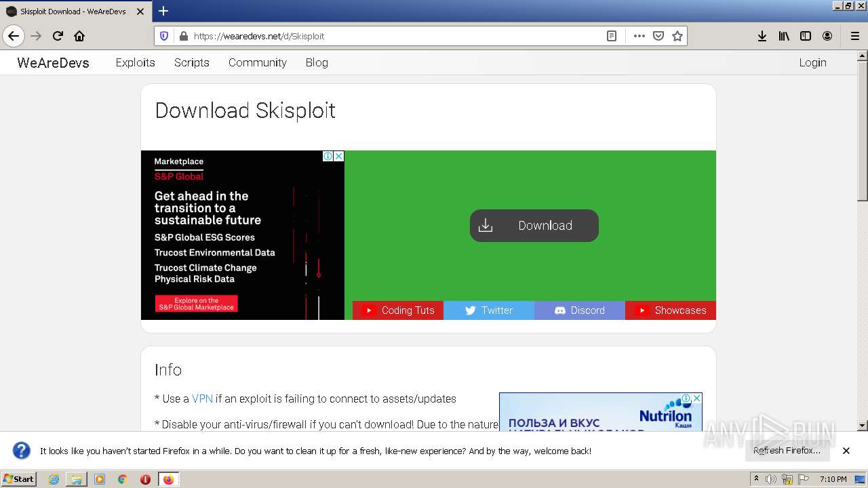Open ad info icon on S&P ad
Image resolution: width=868 pixels, height=488 pixels.
[x=328, y=156]
